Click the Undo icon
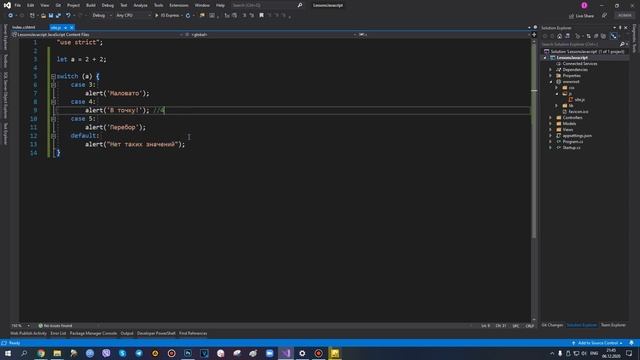The image size is (640, 360). (68, 16)
